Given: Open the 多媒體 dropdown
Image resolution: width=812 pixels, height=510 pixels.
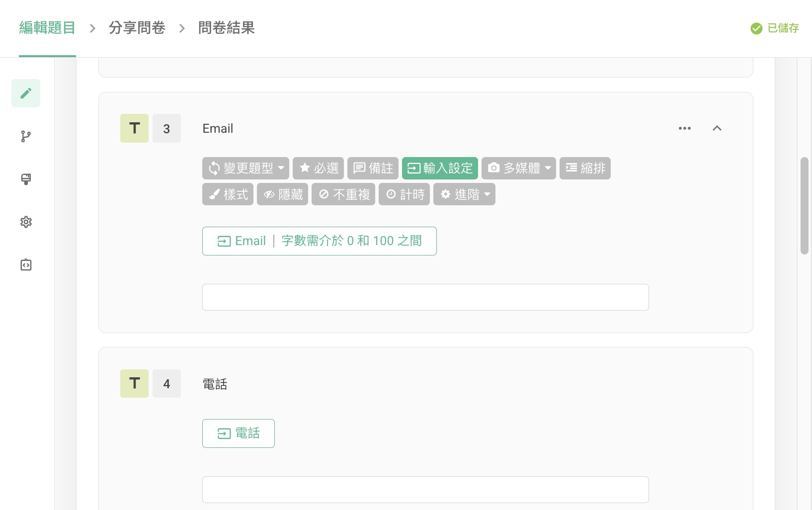Looking at the screenshot, I should (519, 168).
